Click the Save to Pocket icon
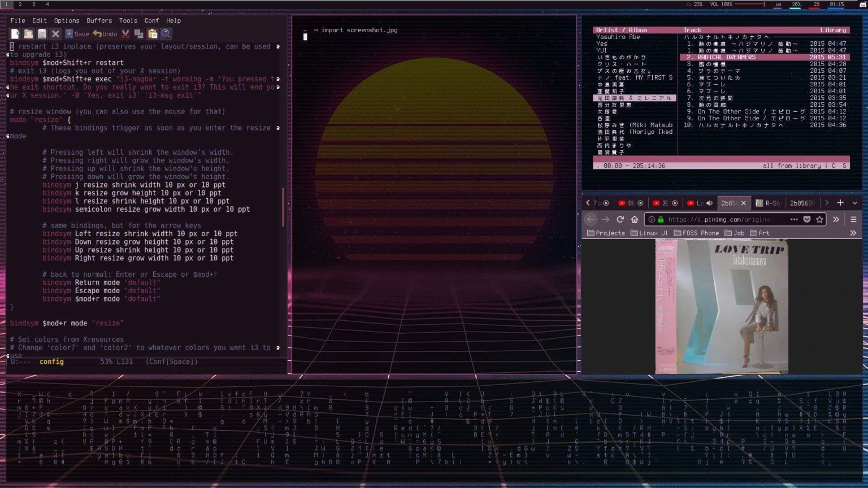Screen dimensions: 868x488 [807, 219]
